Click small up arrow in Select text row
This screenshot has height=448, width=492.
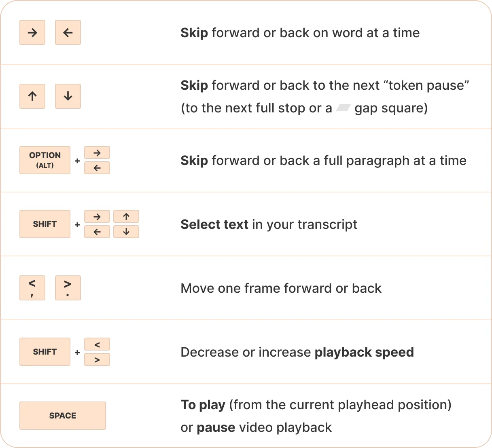pyautogui.click(x=126, y=217)
